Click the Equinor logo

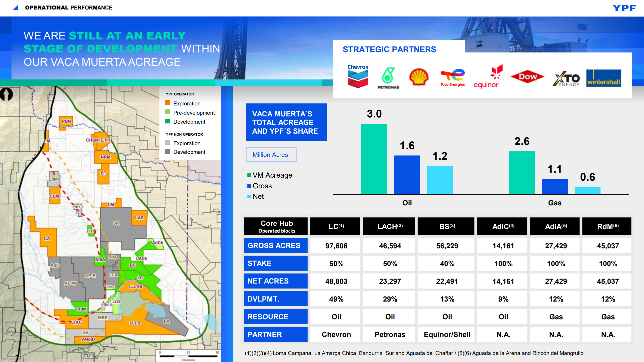[488, 76]
